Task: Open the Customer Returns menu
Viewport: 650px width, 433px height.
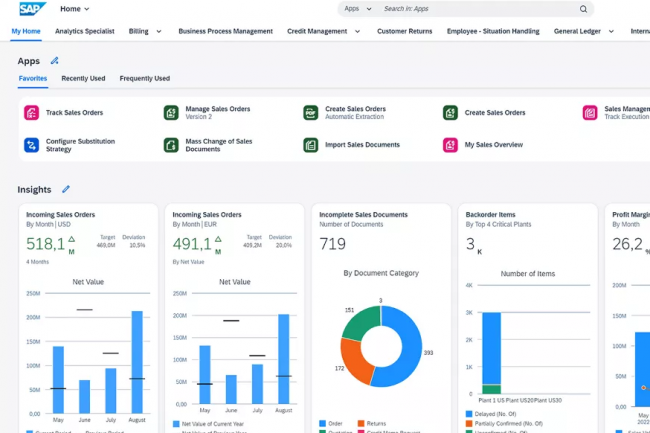Action: [x=405, y=31]
